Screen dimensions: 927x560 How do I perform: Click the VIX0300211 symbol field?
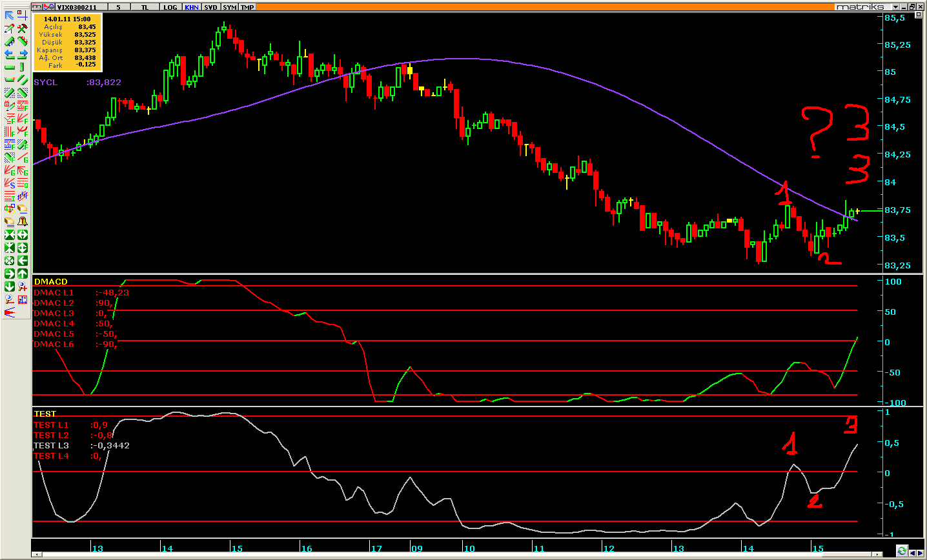(76, 7)
